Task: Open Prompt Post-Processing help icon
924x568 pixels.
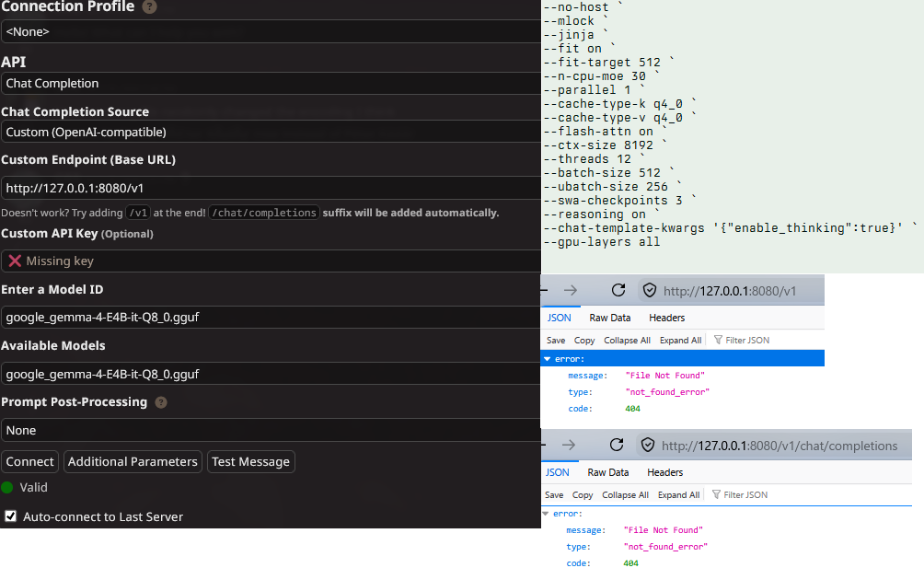Action: pos(161,402)
